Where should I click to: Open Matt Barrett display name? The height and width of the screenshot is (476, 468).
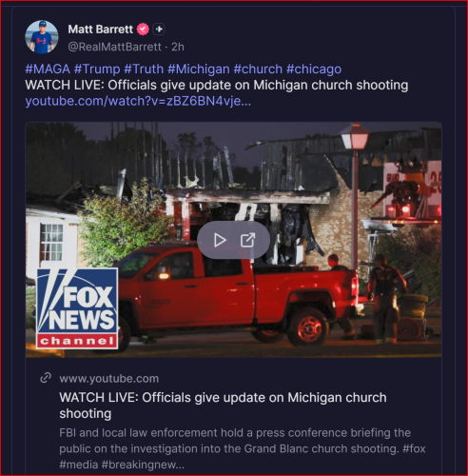coord(100,30)
